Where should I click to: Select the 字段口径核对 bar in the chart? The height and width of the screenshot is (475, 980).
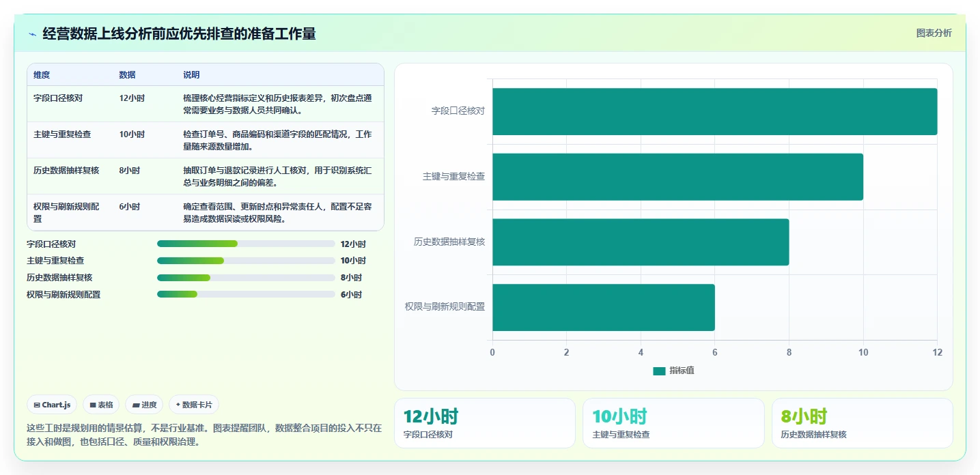[x=714, y=111]
